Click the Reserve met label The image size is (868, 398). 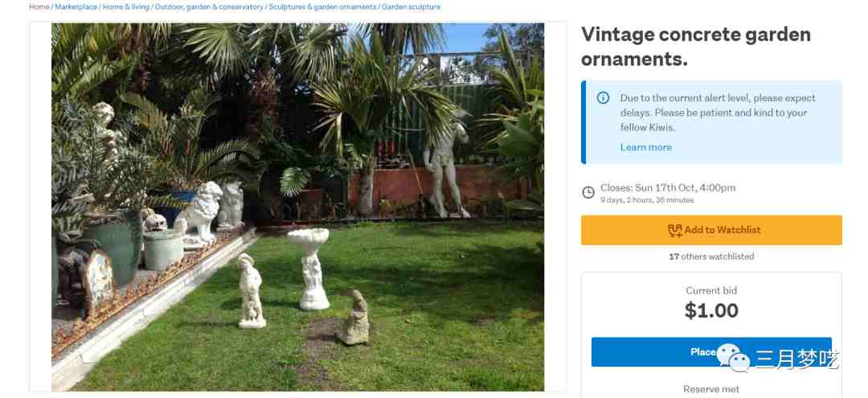pos(711,389)
